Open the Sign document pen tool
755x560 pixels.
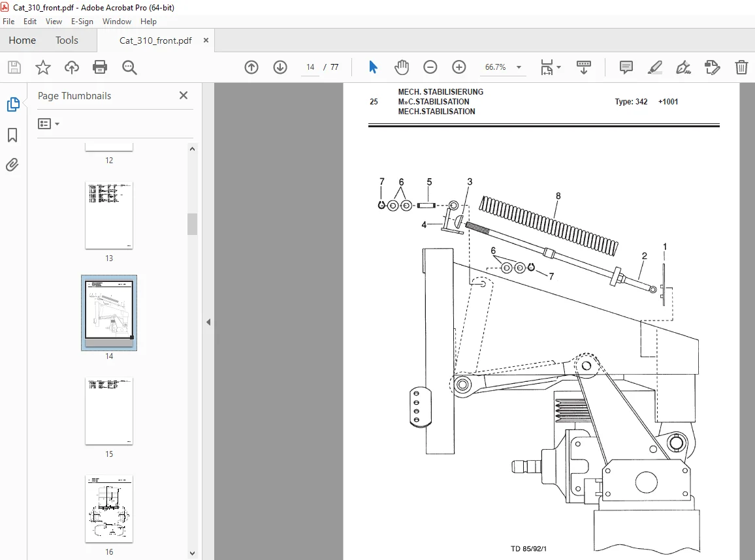click(x=684, y=67)
